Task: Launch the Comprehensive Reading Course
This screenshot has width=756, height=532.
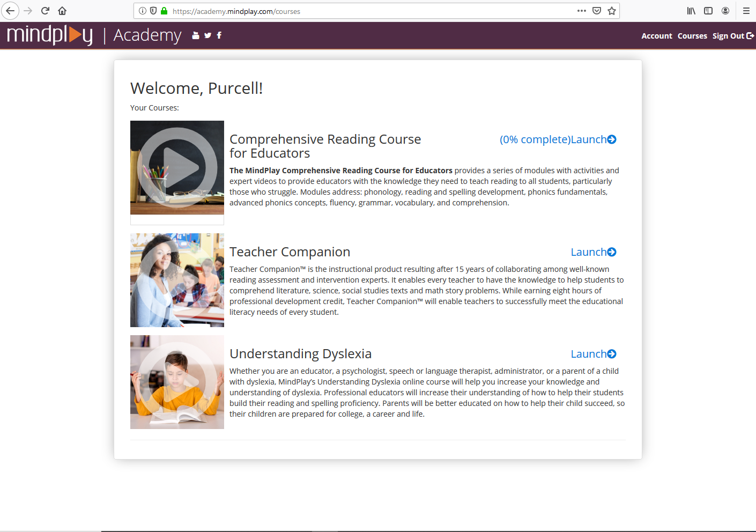Action: 593,139
